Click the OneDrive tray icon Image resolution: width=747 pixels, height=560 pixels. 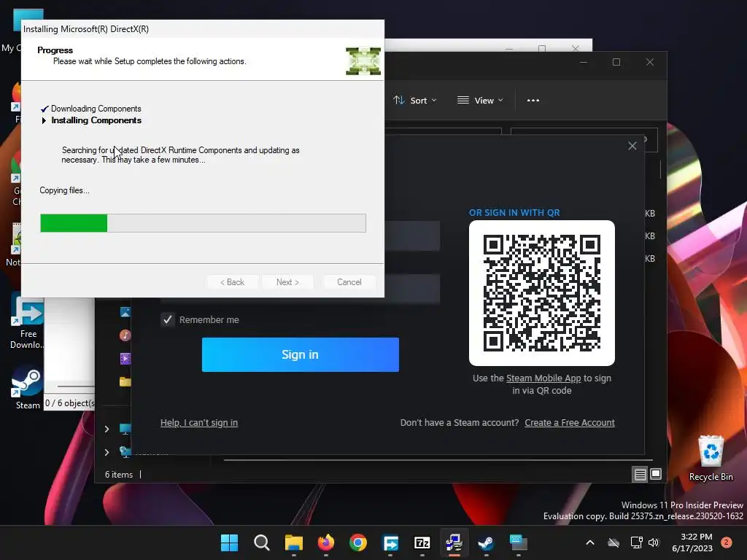[614, 542]
